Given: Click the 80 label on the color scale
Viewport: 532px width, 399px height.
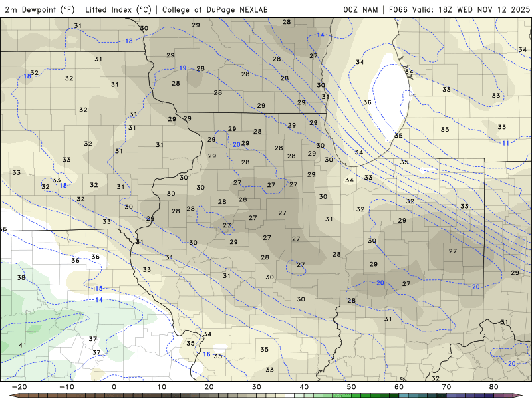Looking at the screenshot, I should click(x=494, y=387).
